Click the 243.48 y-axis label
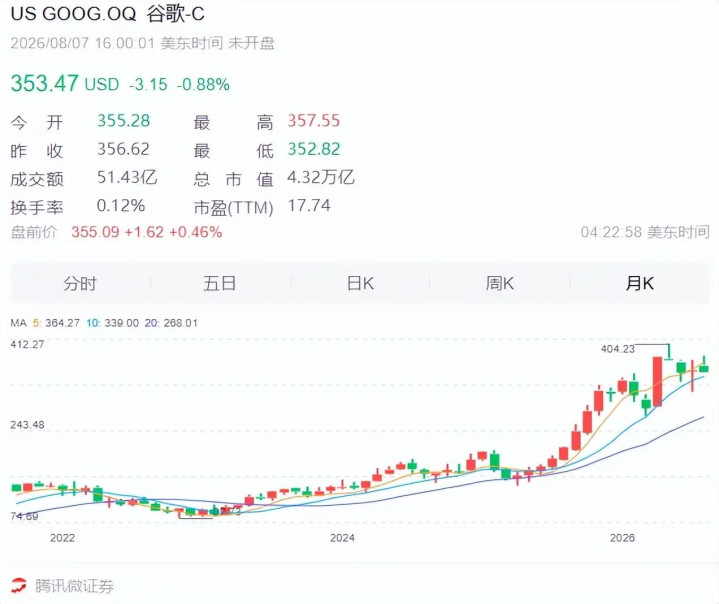Viewport: 719px width, 604px height. click(28, 425)
